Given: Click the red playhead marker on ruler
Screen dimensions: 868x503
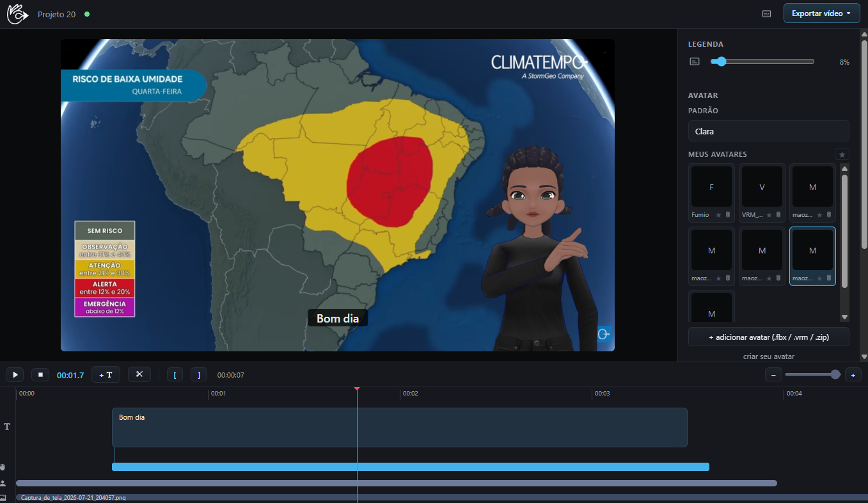Looking at the screenshot, I should click(x=357, y=389).
